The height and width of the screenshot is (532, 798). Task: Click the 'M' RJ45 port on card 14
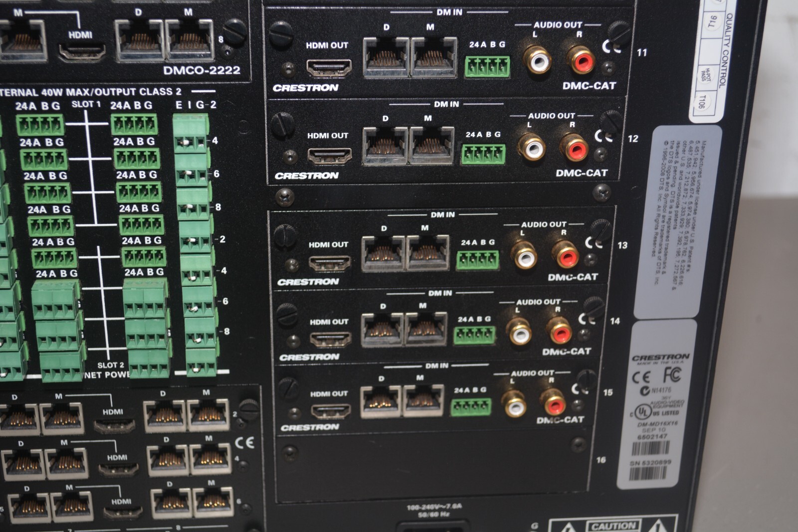point(426,329)
